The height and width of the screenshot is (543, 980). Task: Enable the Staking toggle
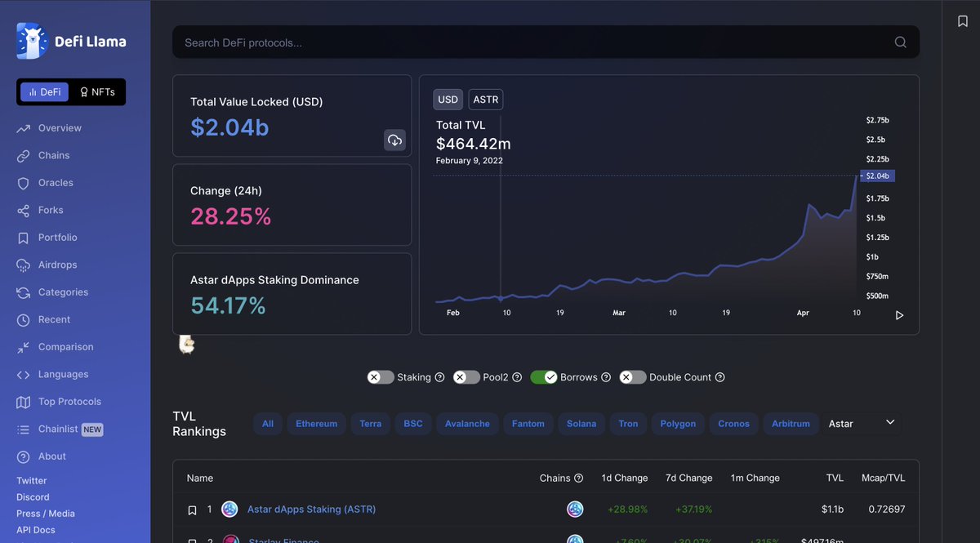coord(380,377)
